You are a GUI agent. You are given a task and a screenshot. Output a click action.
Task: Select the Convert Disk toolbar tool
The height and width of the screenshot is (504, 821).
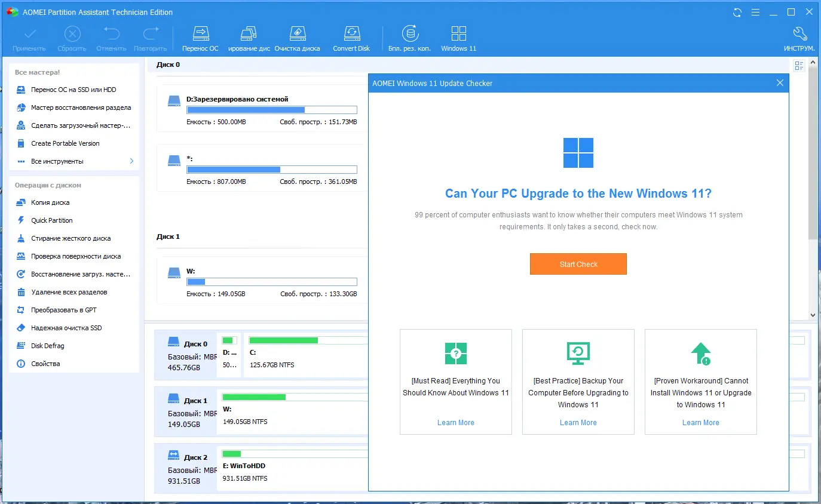(351, 39)
